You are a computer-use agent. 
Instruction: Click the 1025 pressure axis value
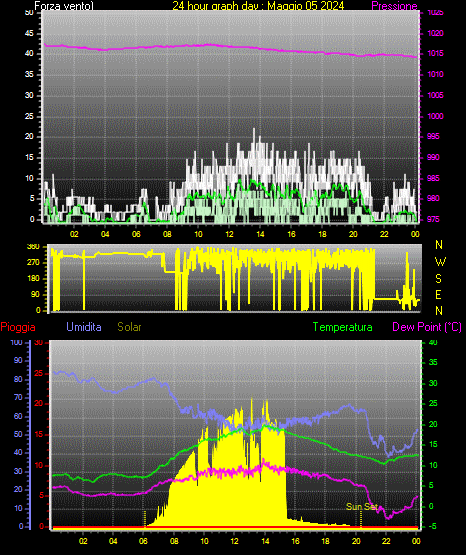coord(435,13)
